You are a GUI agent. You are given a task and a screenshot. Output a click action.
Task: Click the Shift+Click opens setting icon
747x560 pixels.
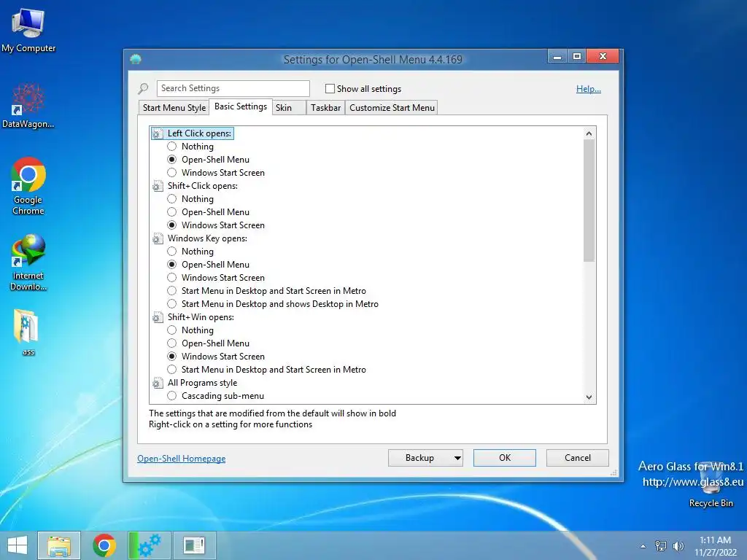[x=158, y=186]
